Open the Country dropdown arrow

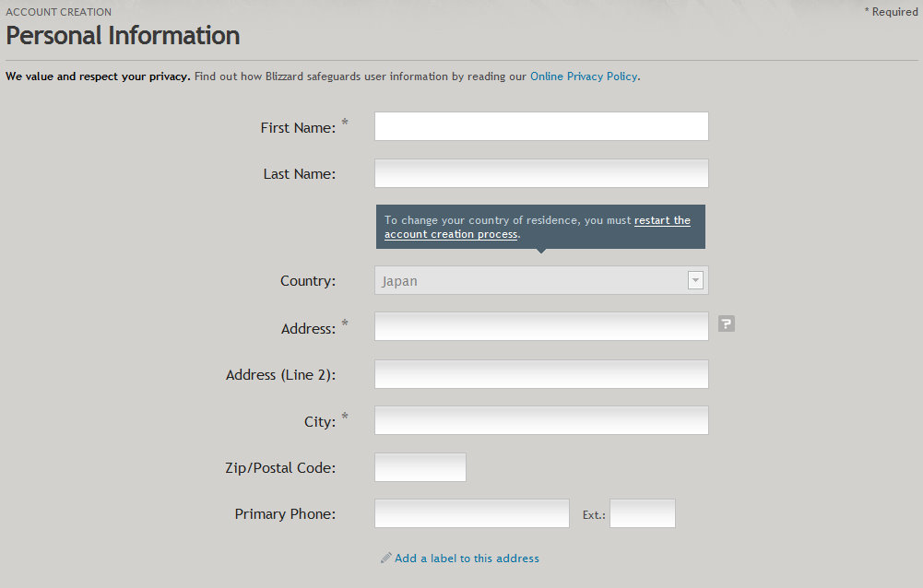coord(695,280)
